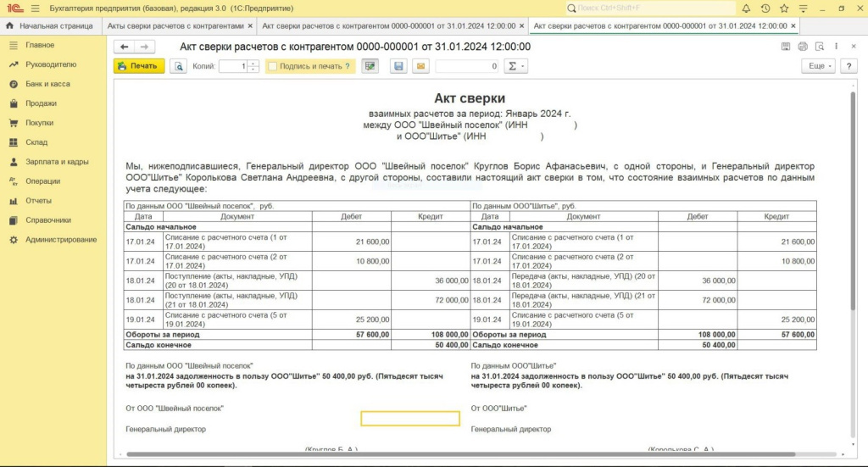Click the edit mode icon in the toolbar
The height and width of the screenshot is (467, 868).
tap(369, 66)
